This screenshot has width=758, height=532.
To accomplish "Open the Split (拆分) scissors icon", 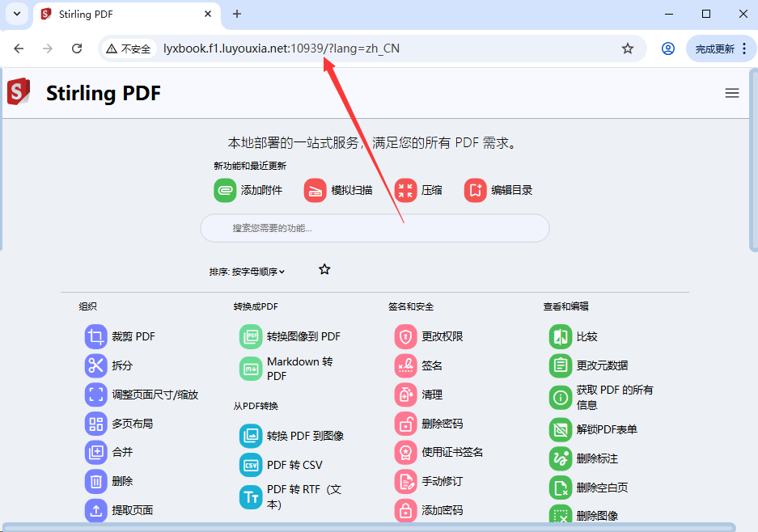I will pos(95,365).
